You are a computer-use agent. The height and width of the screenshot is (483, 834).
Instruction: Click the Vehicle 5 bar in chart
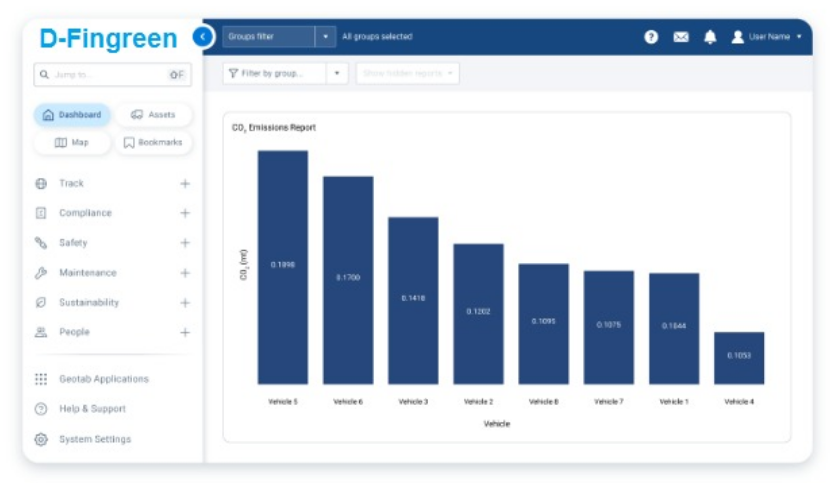[283, 267]
